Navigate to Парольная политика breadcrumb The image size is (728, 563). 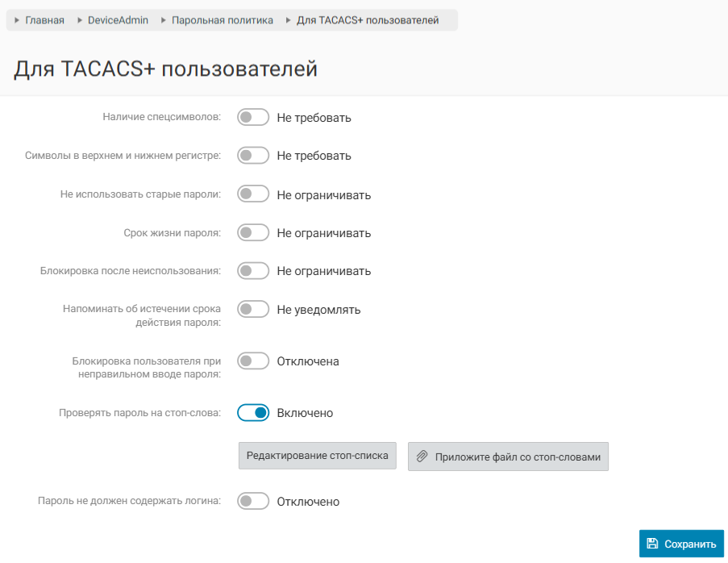[222, 20]
